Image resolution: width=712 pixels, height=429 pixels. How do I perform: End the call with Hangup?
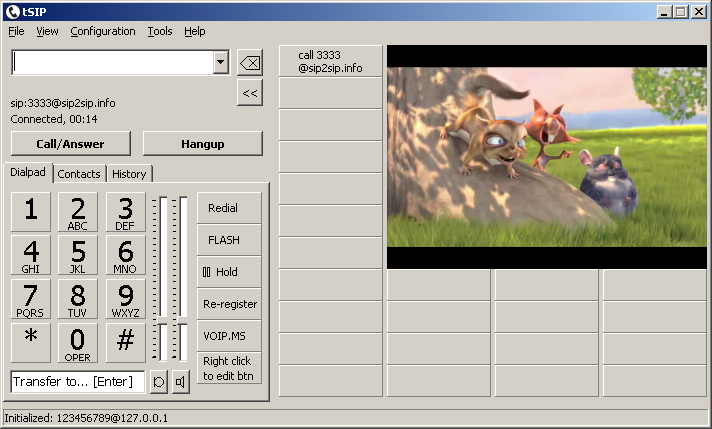203,144
